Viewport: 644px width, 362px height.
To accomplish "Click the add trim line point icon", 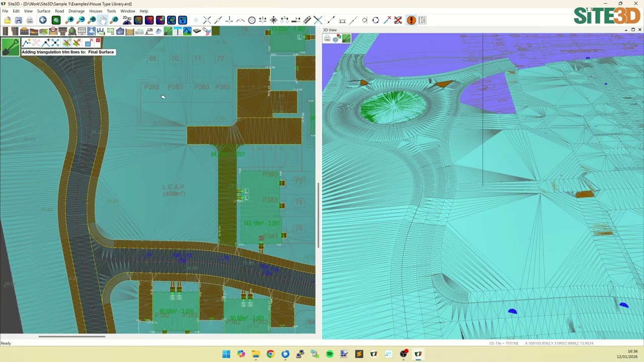I will pyautogui.click(x=46, y=43).
